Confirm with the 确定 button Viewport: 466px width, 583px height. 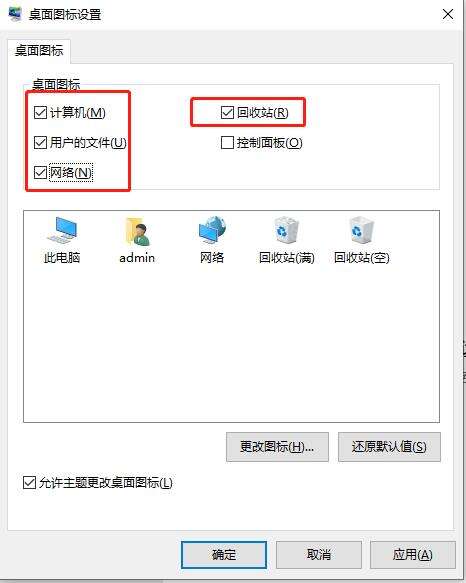pos(224,555)
